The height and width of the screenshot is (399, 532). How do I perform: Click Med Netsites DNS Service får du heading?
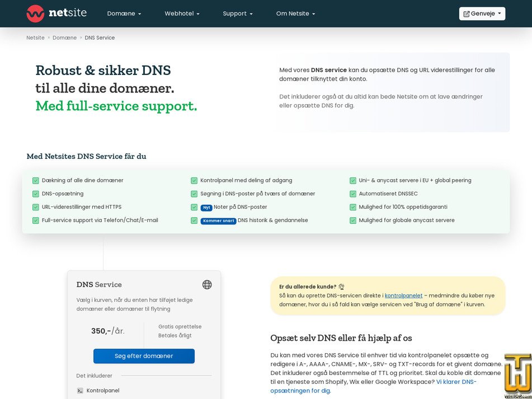[x=87, y=157]
